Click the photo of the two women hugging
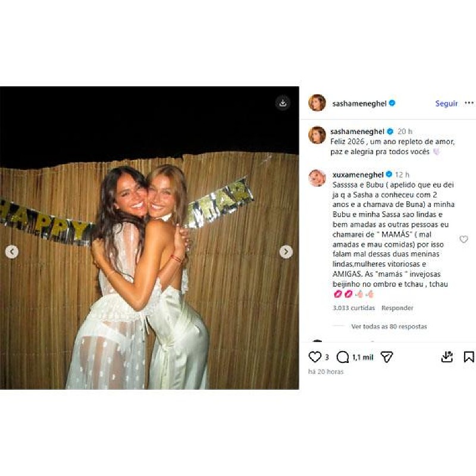Image resolution: width=476 pixels, height=476 pixels. click(149, 268)
